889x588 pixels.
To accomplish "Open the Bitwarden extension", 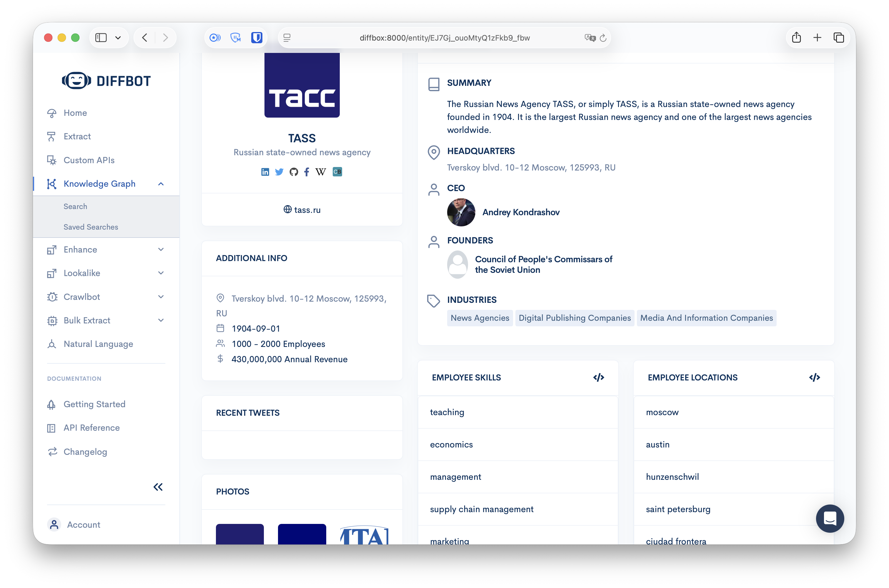I will click(x=257, y=38).
